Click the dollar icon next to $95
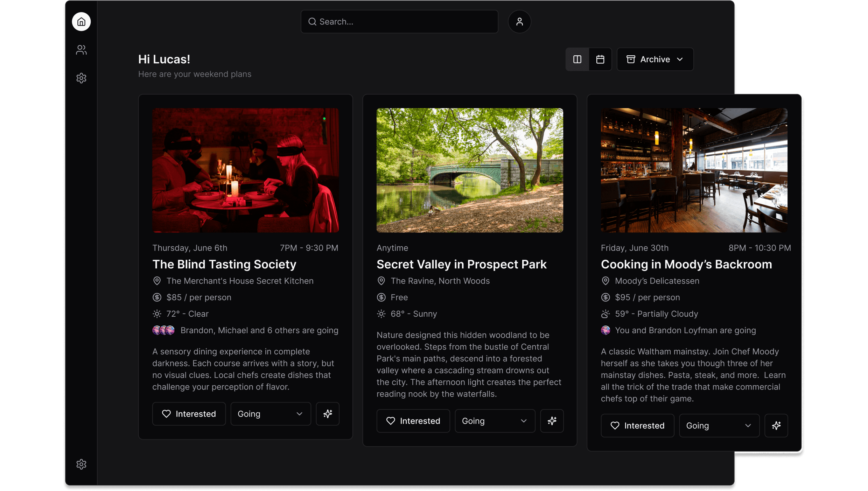 [x=605, y=297]
